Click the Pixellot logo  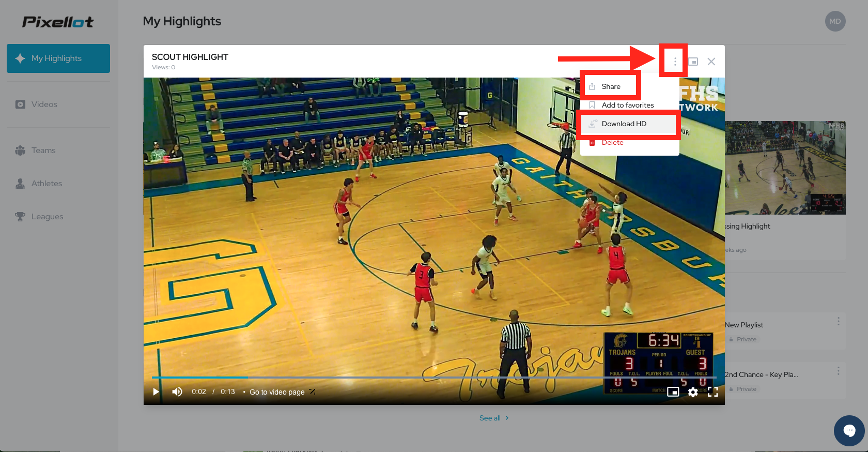click(x=58, y=22)
